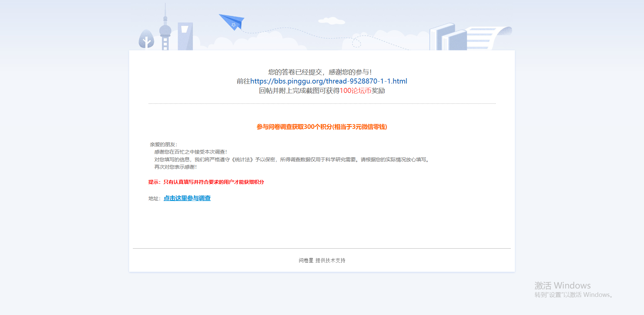Open the bbs.pinggu.org thread link
644x315 pixels.
click(x=329, y=81)
